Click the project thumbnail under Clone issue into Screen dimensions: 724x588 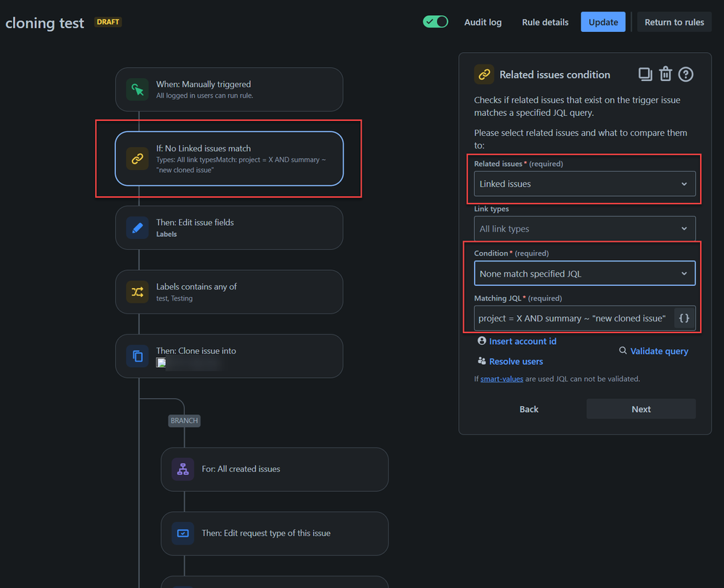[x=161, y=363]
